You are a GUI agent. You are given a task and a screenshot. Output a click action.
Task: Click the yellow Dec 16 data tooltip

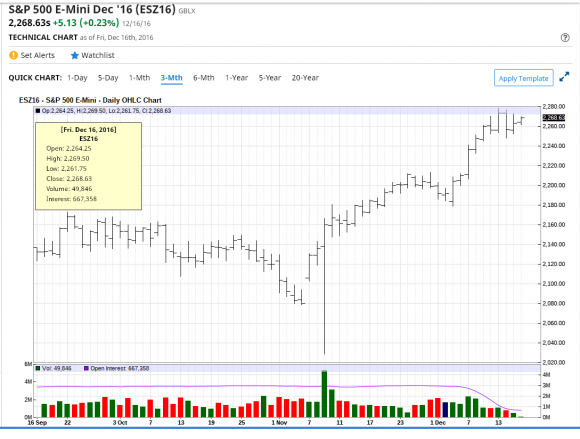(x=88, y=166)
